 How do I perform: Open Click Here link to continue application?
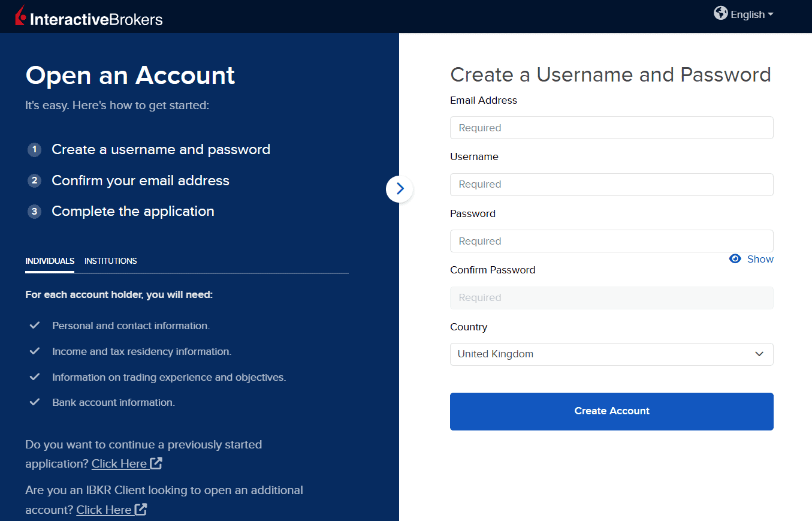point(119,463)
